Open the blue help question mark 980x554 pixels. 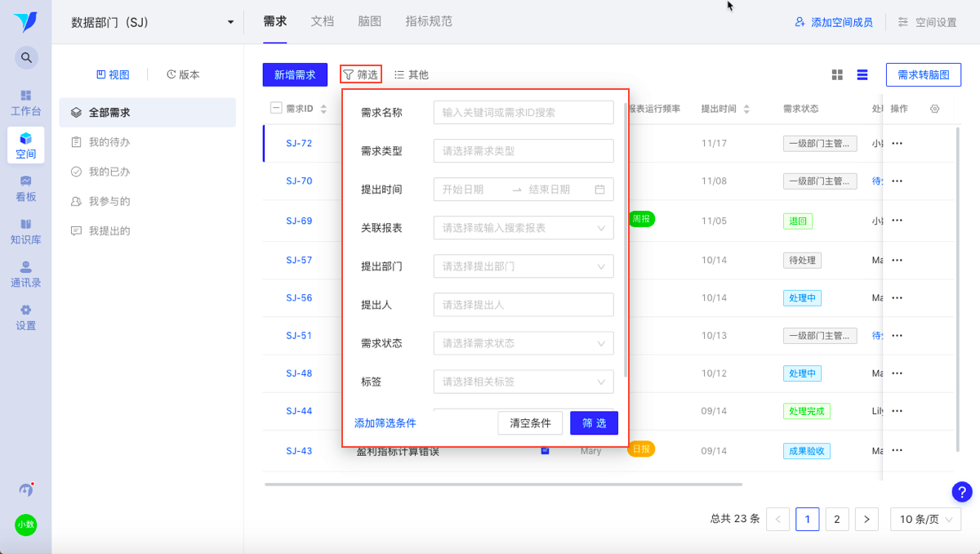(962, 492)
